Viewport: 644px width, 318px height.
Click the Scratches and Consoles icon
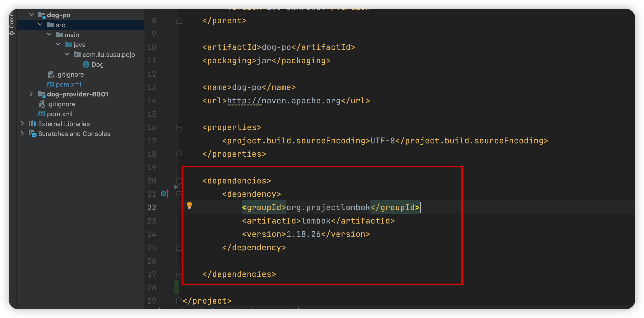pyautogui.click(x=33, y=134)
